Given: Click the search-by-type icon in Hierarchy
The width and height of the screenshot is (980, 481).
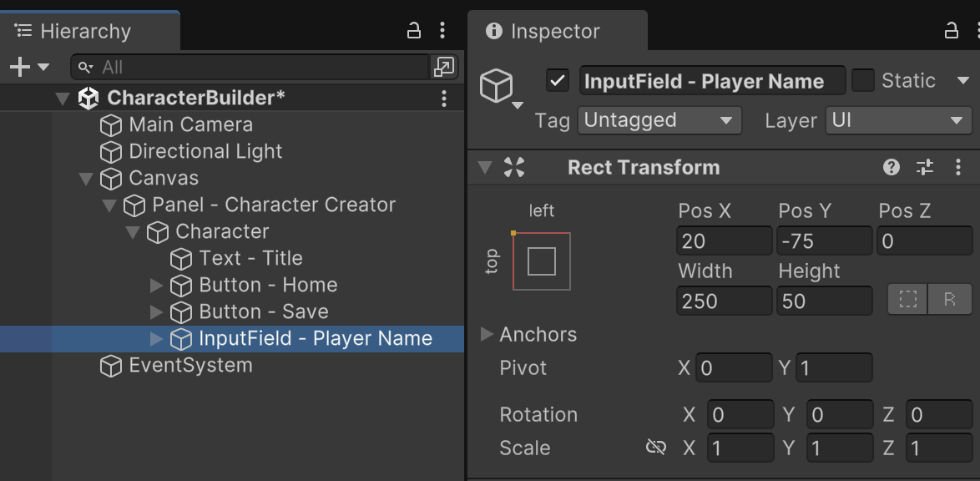Looking at the screenshot, I should click(443, 67).
